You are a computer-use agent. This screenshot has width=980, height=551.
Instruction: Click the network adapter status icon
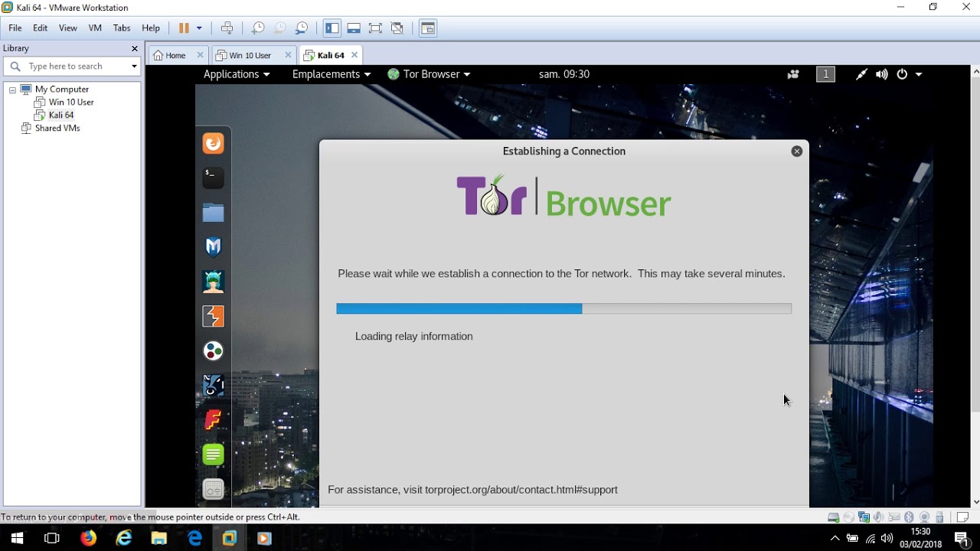pyautogui.click(x=864, y=517)
